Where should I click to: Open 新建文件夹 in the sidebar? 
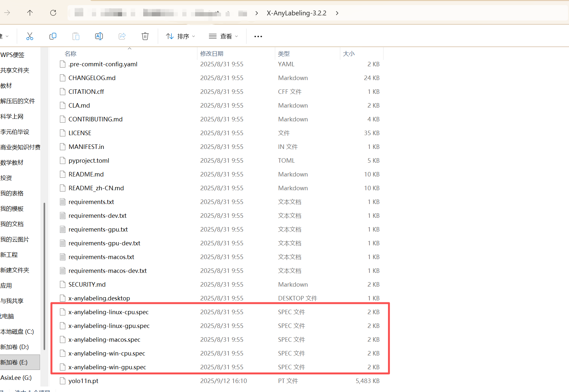[x=15, y=270]
